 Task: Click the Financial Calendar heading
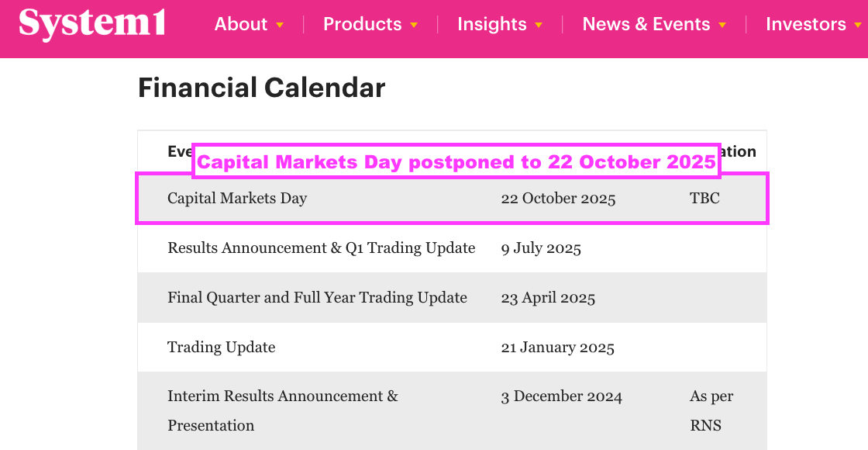click(261, 88)
